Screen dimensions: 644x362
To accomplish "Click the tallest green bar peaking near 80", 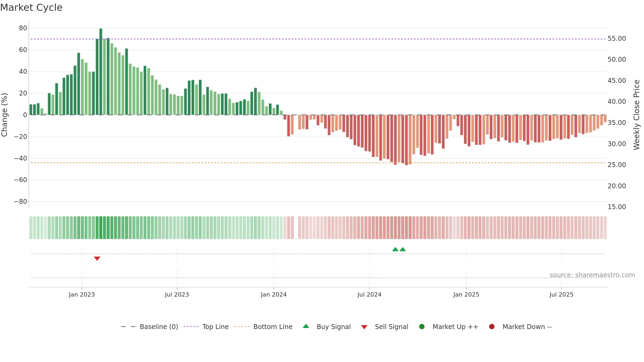I will point(101,72).
